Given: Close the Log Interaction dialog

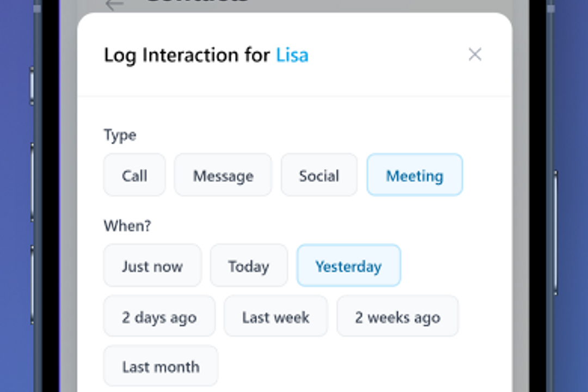Looking at the screenshot, I should tap(475, 54).
